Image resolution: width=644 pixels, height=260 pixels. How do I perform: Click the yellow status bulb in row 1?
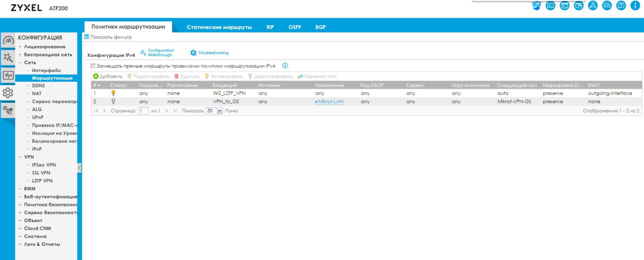tap(113, 93)
